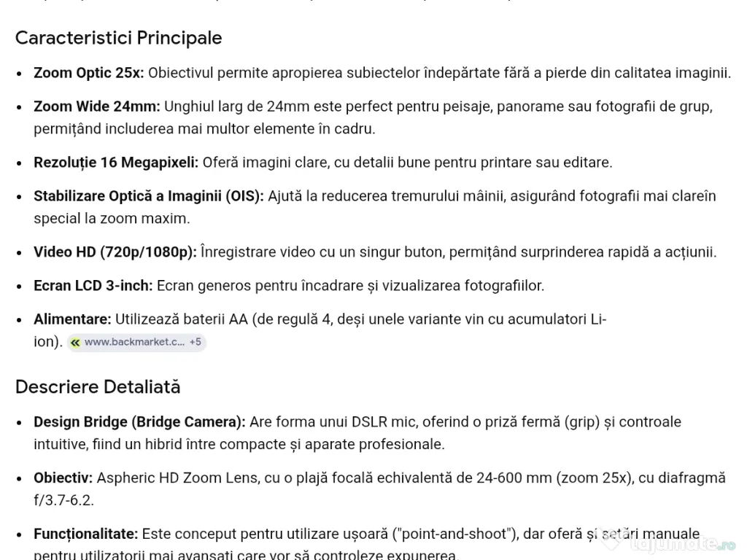Screen dimensions: 747x560
Task: Click 'Stabilizare Optică a Imaginii (OIS):' label
Action: coord(149,196)
